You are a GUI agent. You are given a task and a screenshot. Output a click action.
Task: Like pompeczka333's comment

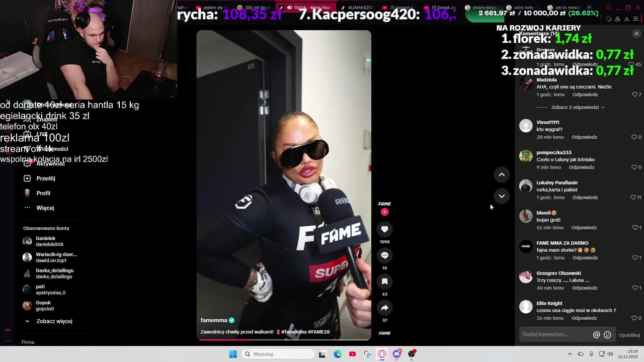tap(634, 167)
